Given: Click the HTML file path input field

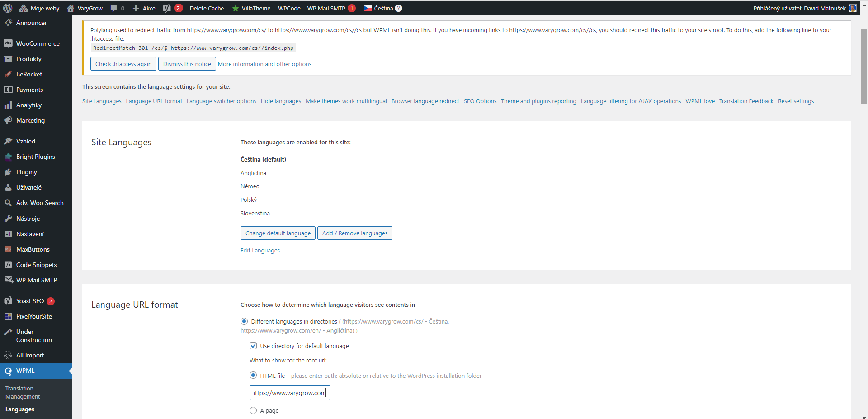Looking at the screenshot, I should tap(290, 393).
